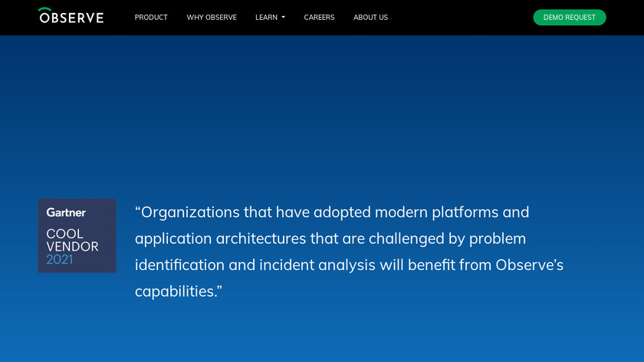Click the Demo Request button

coord(569,18)
